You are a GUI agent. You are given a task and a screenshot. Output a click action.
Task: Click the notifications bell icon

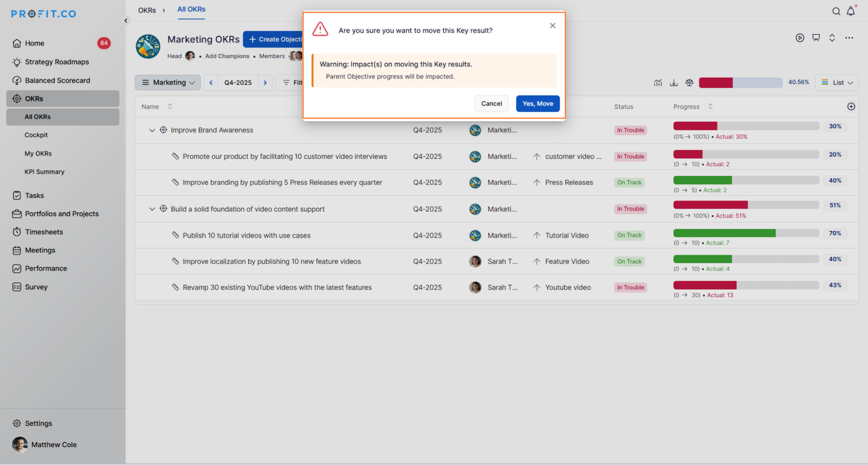coord(851,12)
